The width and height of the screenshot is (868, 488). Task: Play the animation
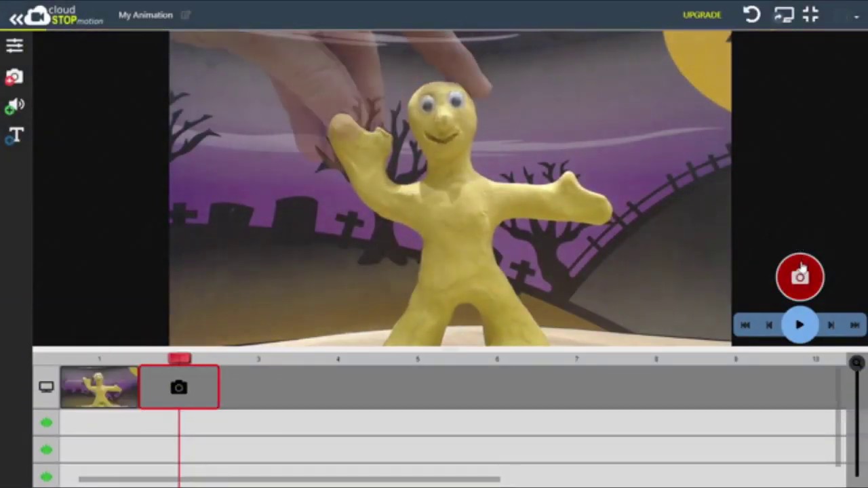[x=800, y=325]
